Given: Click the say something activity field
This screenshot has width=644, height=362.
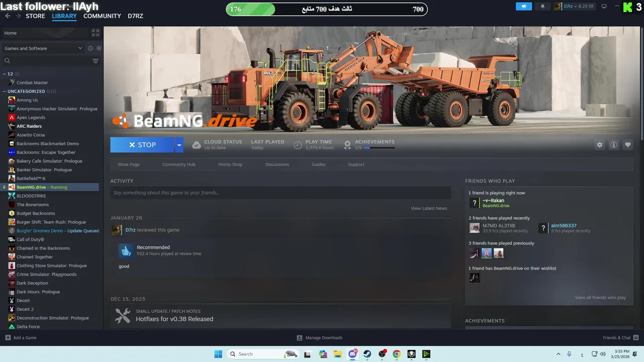Looking at the screenshot, I should point(280,193).
